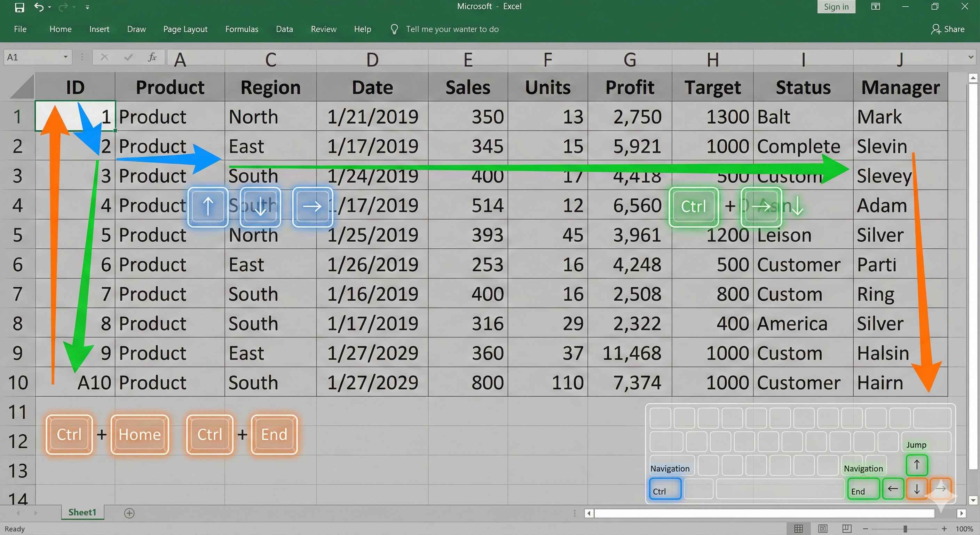Switch to Page Layout view icon
Image resolution: width=980 pixels, height=535 pixels.
coord(823,528)
